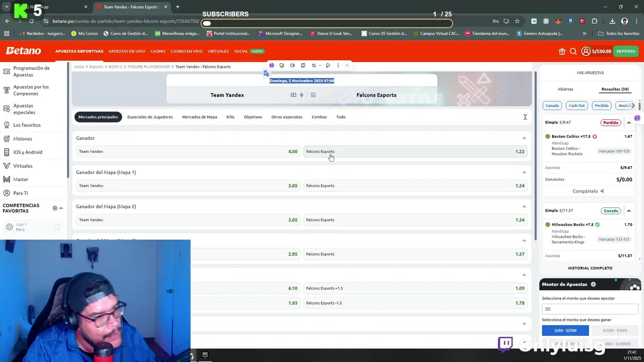This screenshot has width=644, height=362.
Task: Open Todos los favoritos bookmarks folder
Action: (x=619, y=34)
